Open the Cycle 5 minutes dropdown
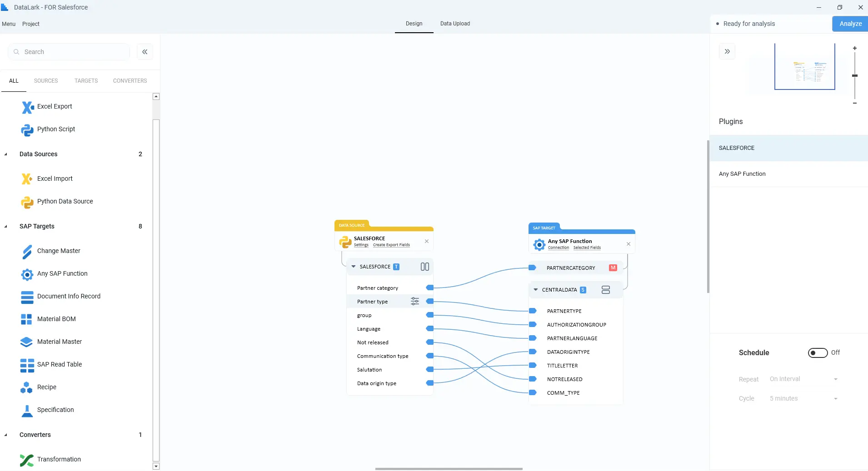The image size is (868, 471). tap(803, 399)
